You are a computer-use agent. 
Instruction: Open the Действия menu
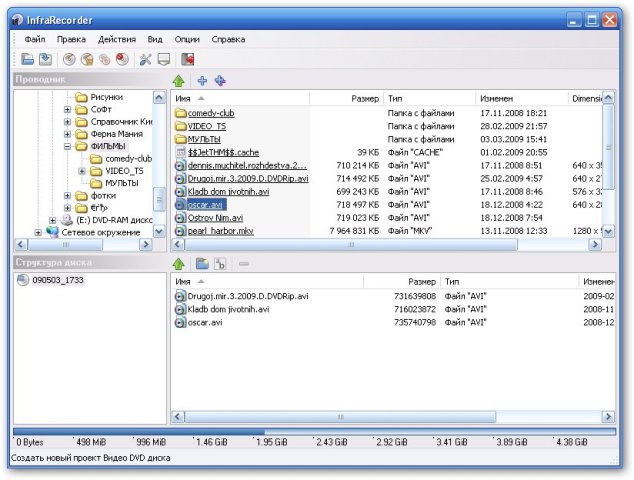[x=117, y=39]
